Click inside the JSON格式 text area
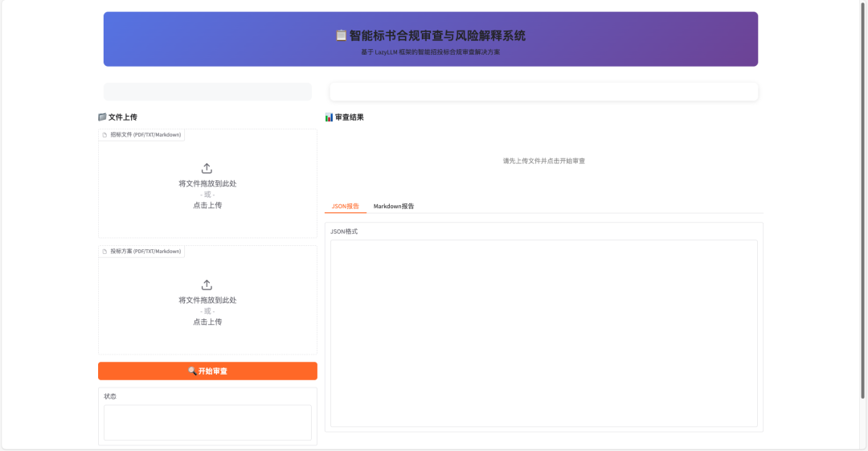868x451 pixels. coord(543,333)
